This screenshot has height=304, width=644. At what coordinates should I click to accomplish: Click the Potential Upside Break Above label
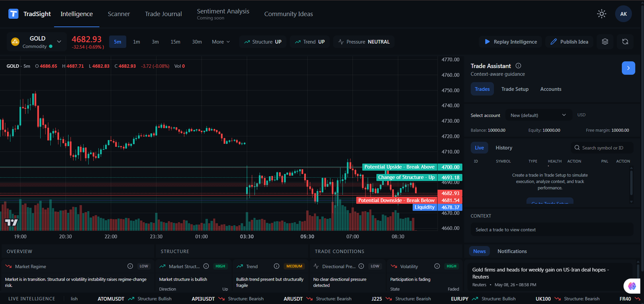pos(399,167)
